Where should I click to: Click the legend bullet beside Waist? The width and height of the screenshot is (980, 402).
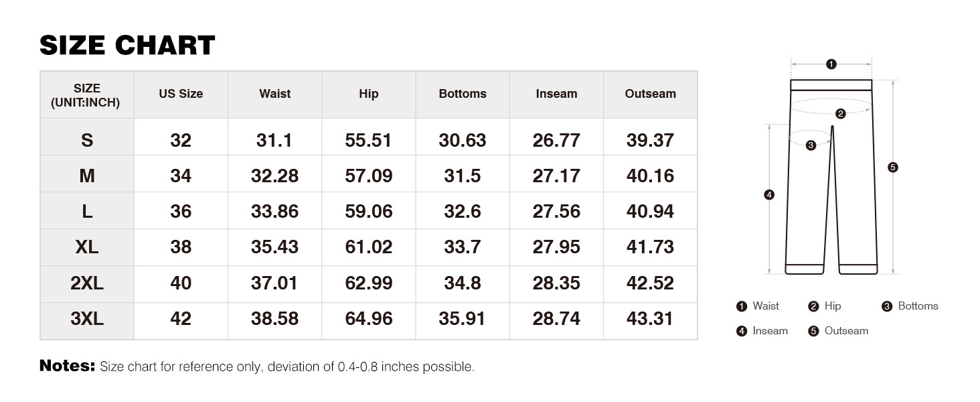click(x=741, y=307)
